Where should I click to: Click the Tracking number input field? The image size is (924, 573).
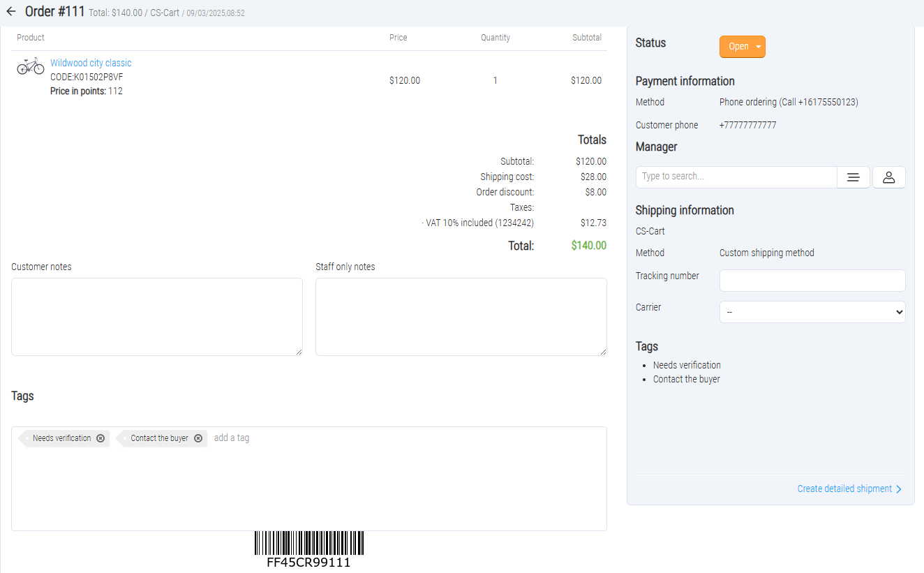(x=812, y=281)
